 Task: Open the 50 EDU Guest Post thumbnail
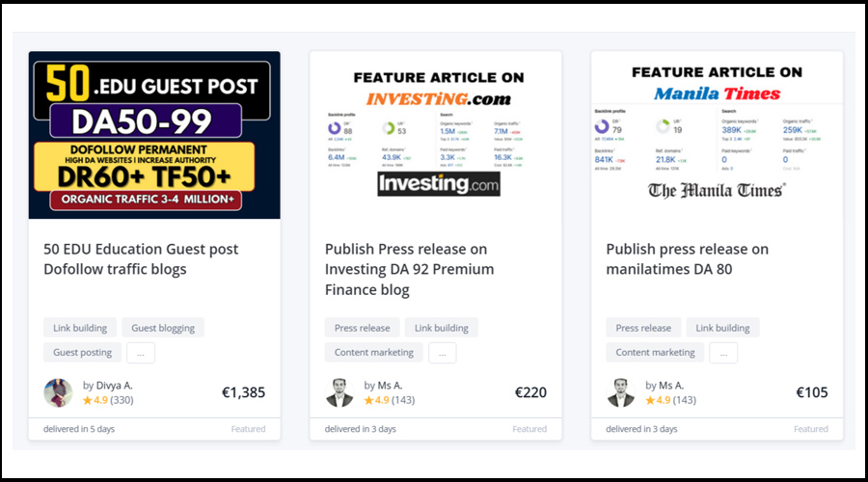pos(154,135)
